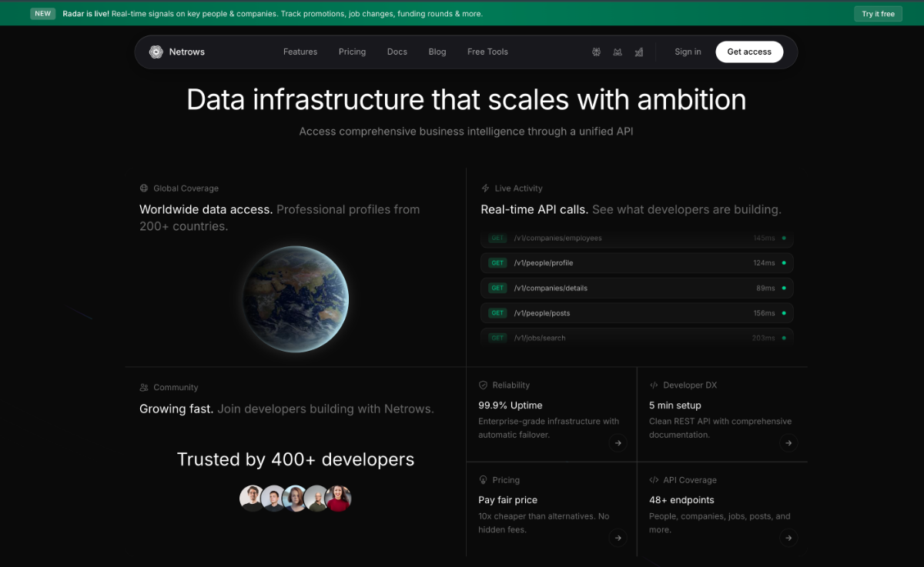Image resolution: width=924 pixels, height=567 pixels.
Task: Click the arrow in Pay fair price card
Action: [x=618, y=538]
